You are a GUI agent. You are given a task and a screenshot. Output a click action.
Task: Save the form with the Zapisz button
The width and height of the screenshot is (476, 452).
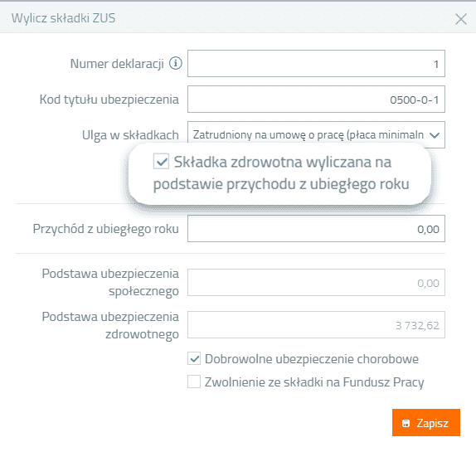point(426,422)
